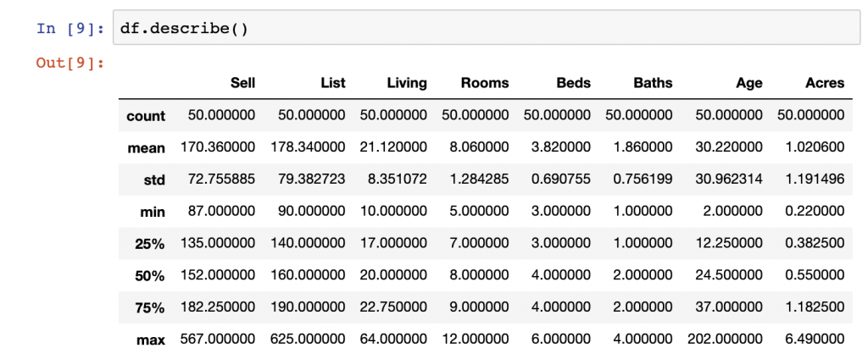Click the Sell column header
868x359 pixels.
tap(243, 83)
